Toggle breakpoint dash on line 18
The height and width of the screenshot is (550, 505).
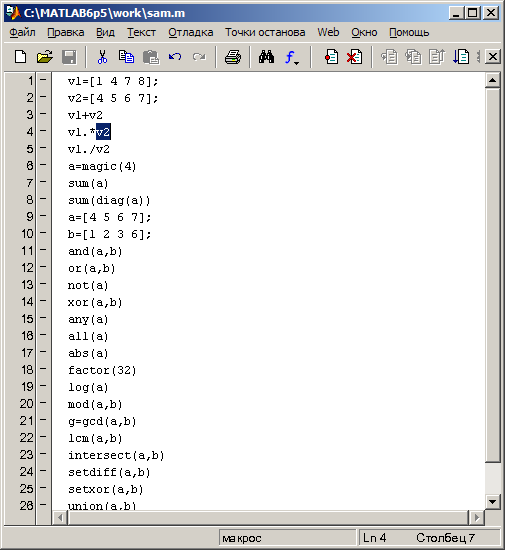coord(43,369)
